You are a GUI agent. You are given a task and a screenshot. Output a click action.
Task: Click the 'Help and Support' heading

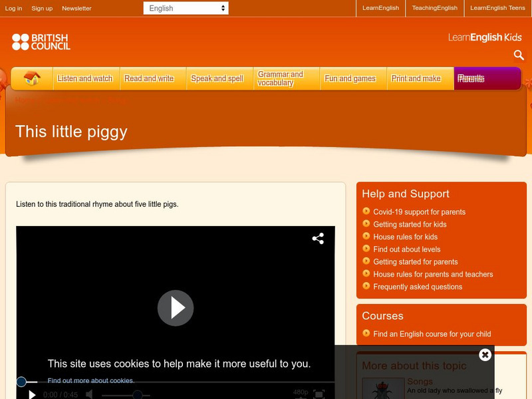coord(406,194)
